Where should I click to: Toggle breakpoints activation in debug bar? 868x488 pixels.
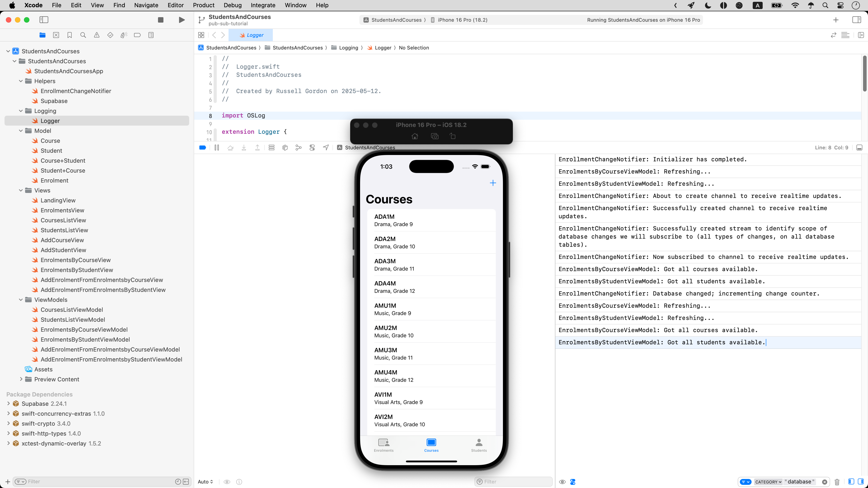(203, 148)
